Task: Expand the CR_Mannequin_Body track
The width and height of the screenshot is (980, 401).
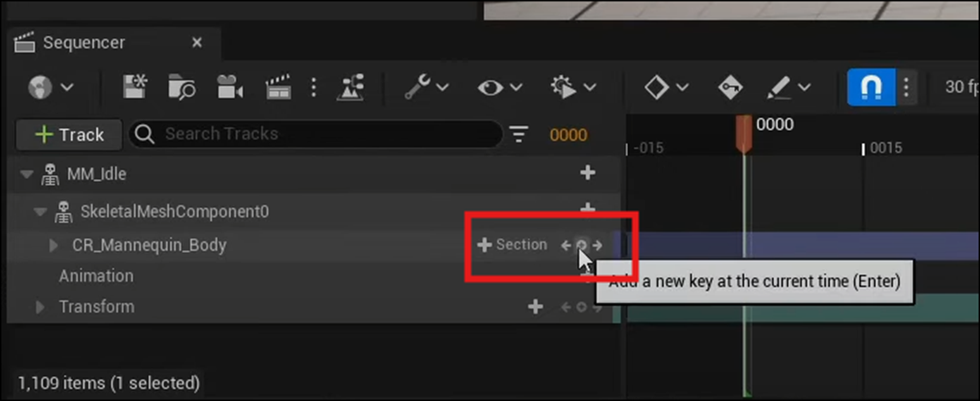Action: point(54,246)
